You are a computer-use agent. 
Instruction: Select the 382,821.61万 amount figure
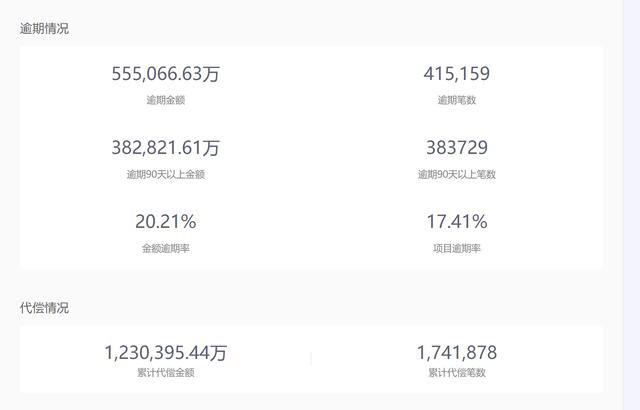pyautogui.click(x=166, y=148)
